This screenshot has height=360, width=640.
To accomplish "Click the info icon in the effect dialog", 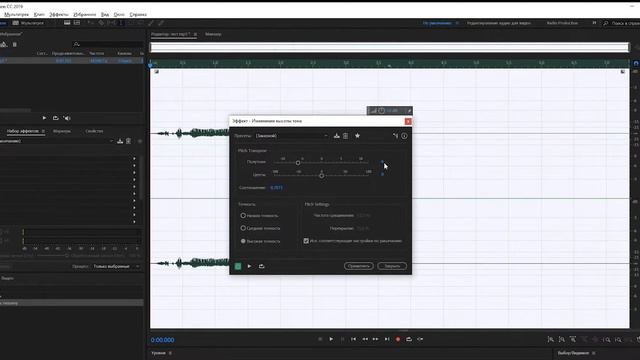I will (404, 136).
